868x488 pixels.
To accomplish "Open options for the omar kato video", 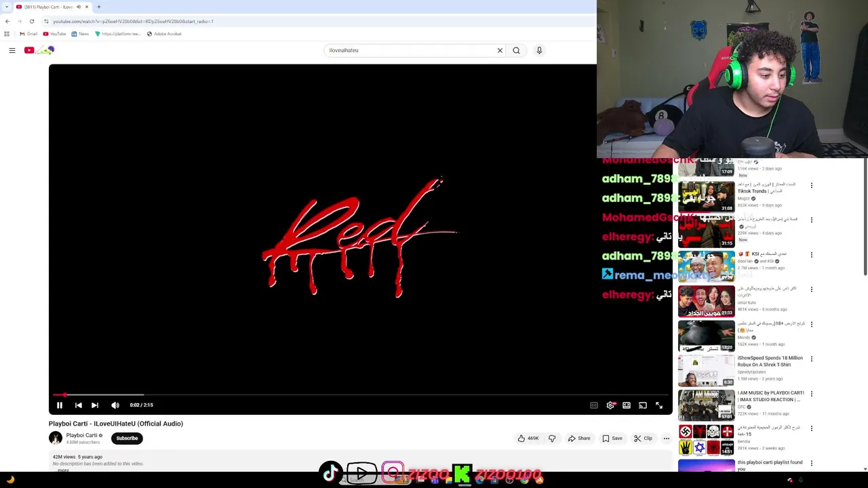I will click(x=812, y=289).
